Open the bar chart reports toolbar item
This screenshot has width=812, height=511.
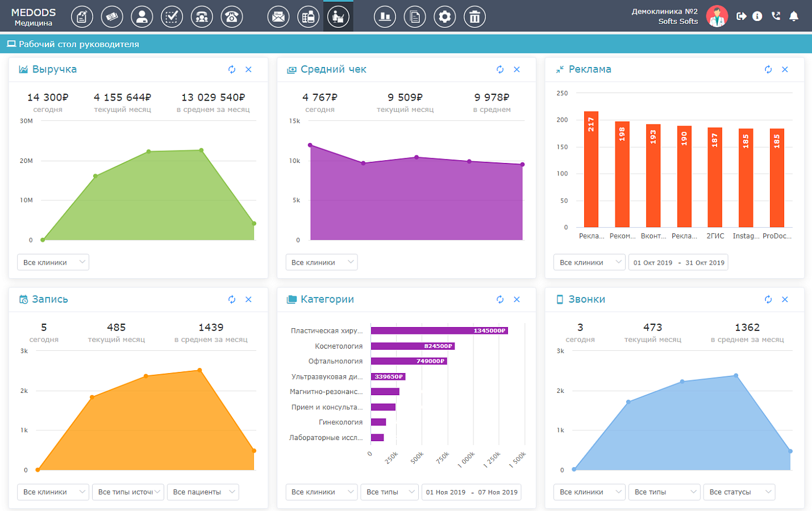click(x=385, y=16)
